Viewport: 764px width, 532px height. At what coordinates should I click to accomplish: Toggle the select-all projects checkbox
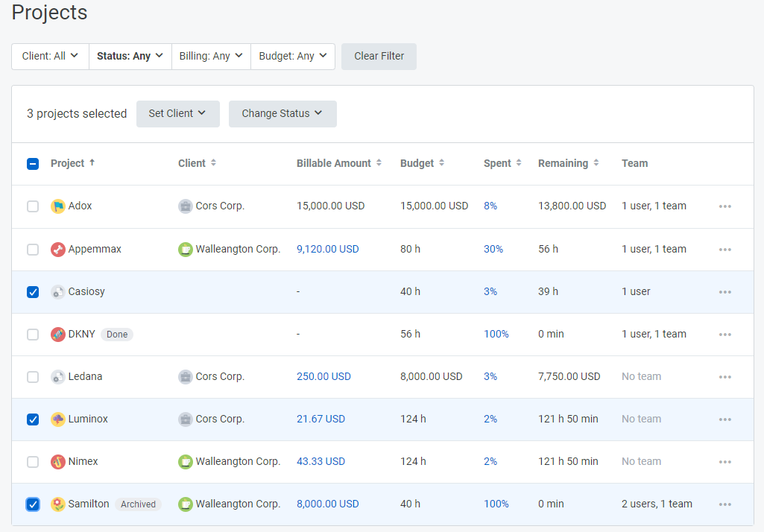point(33,164)
